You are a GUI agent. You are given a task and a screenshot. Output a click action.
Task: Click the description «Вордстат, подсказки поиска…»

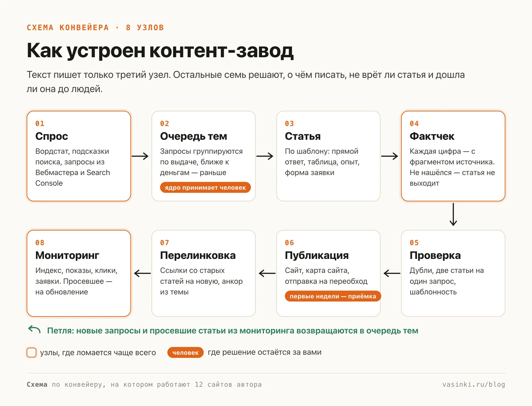[x=72, y=167]
